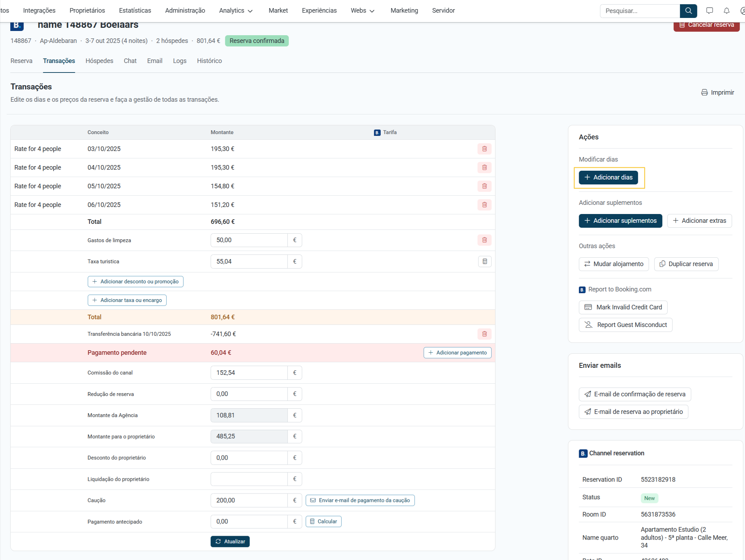
Task: Delete the 05/10/2025 rate row
Action: (484, 186)
